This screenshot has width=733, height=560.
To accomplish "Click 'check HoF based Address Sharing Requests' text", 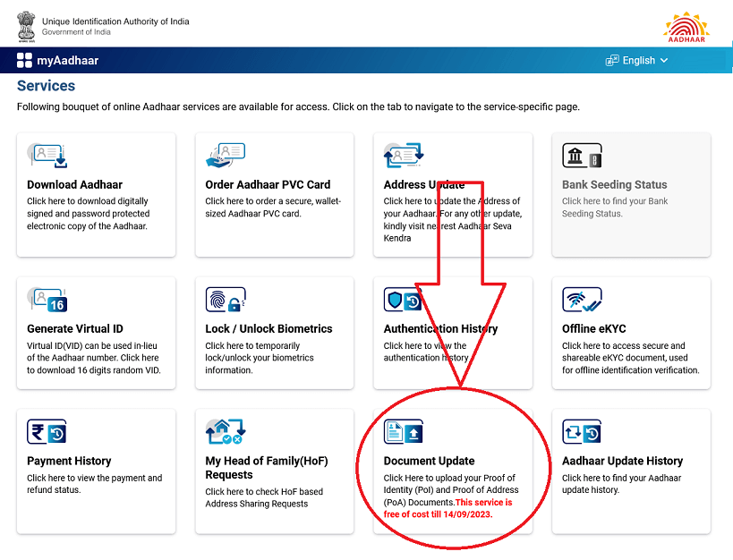I will pos(264,497).
